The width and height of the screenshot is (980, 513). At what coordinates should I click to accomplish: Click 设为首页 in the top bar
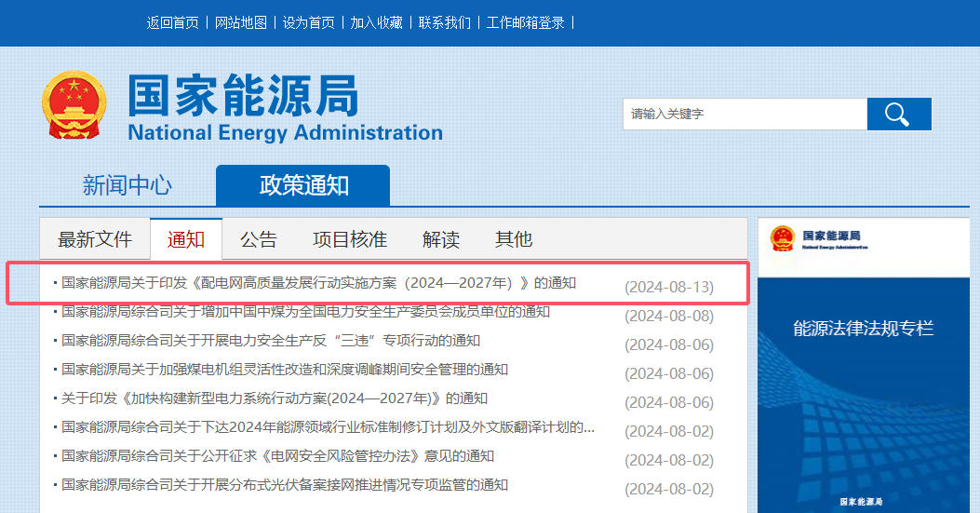click(308, 22)
